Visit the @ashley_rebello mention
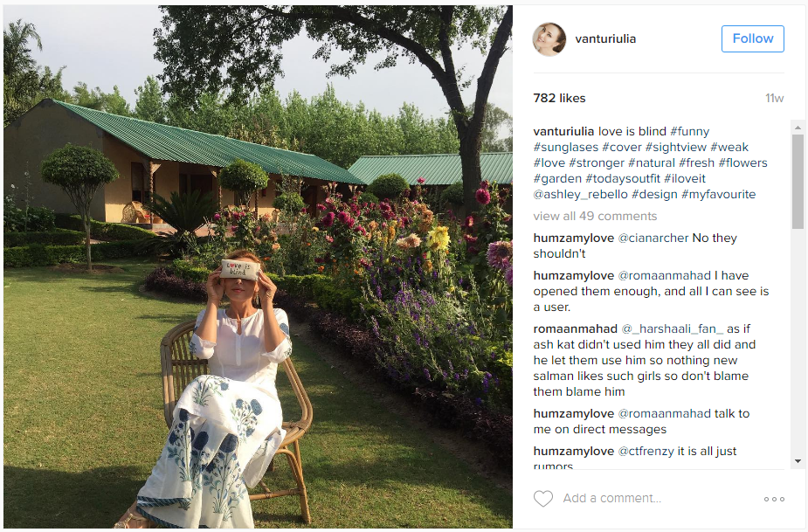The height and width of the screenshot is (532, 808). pos(580,194)
